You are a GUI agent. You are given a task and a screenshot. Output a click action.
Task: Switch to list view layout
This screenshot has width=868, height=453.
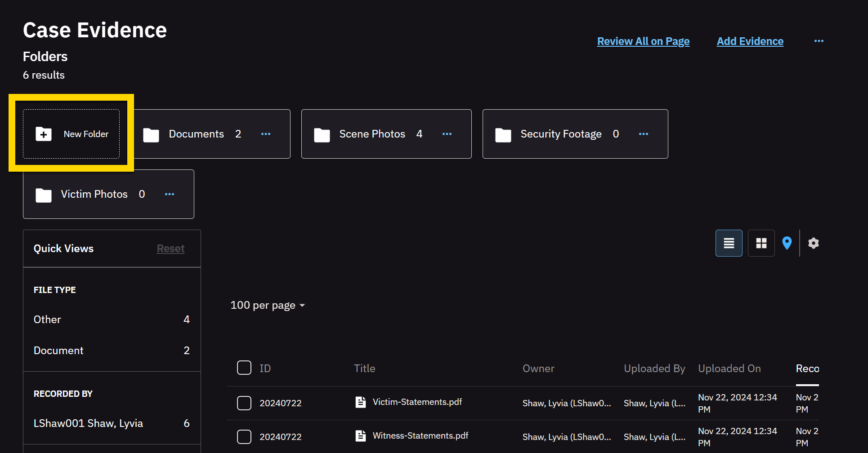point(729,243)
